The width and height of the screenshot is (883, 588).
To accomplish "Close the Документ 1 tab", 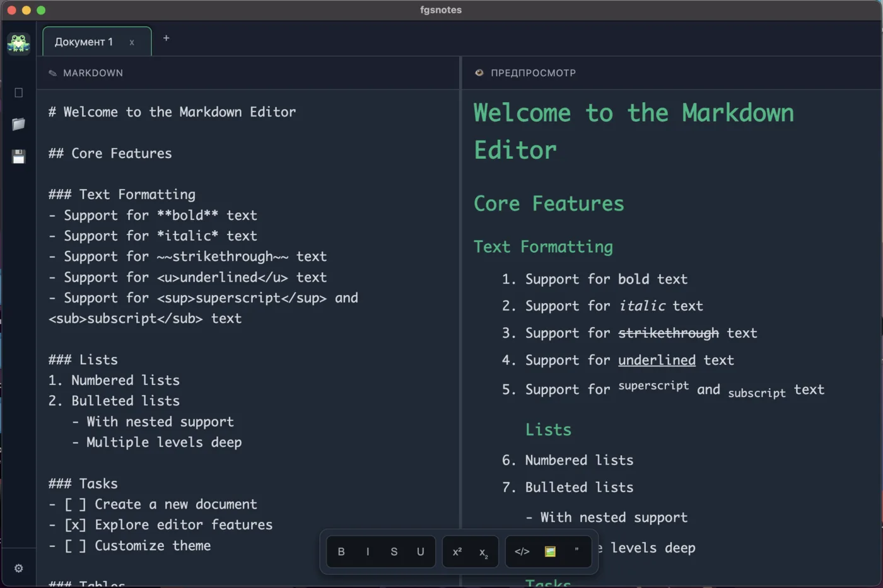I will pyautogui.click(x=132, y=42).
